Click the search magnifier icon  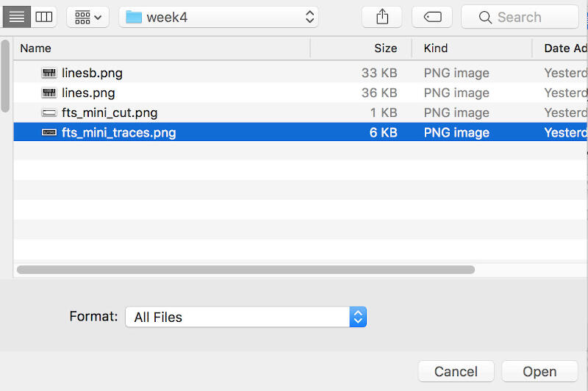click(x=485, y=17)
